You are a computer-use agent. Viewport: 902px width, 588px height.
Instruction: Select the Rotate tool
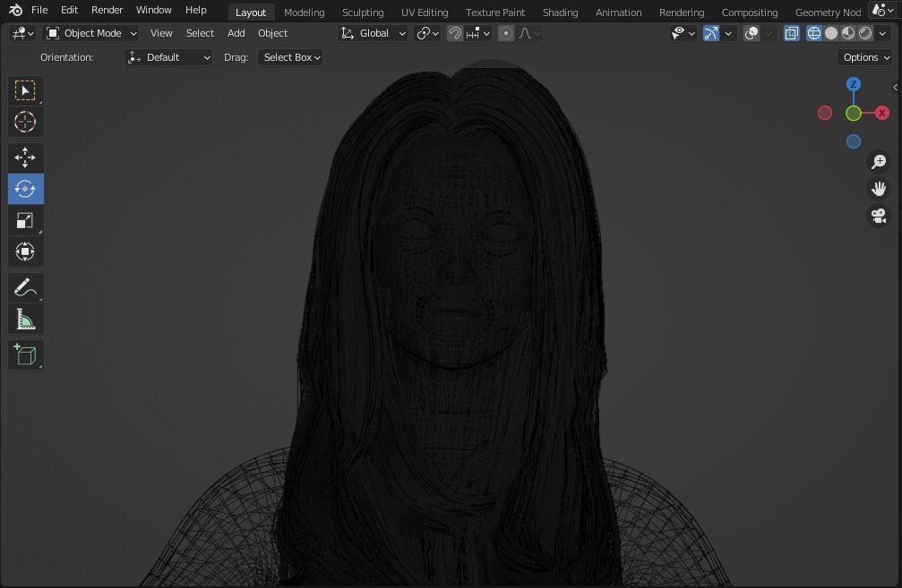25,189
